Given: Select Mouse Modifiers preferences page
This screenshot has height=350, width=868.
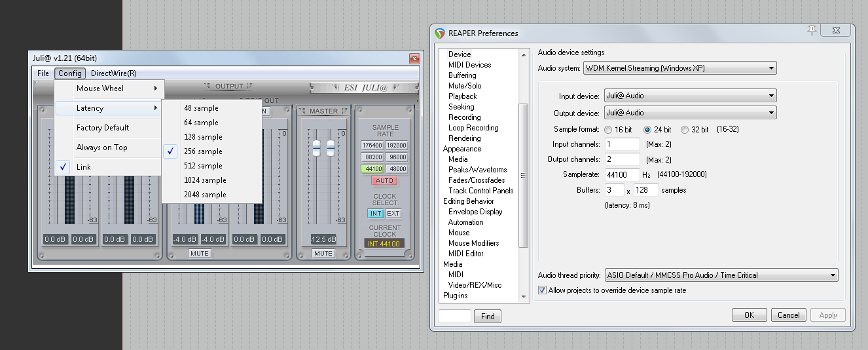Looking at the screenshot, I should click(473, 243).
